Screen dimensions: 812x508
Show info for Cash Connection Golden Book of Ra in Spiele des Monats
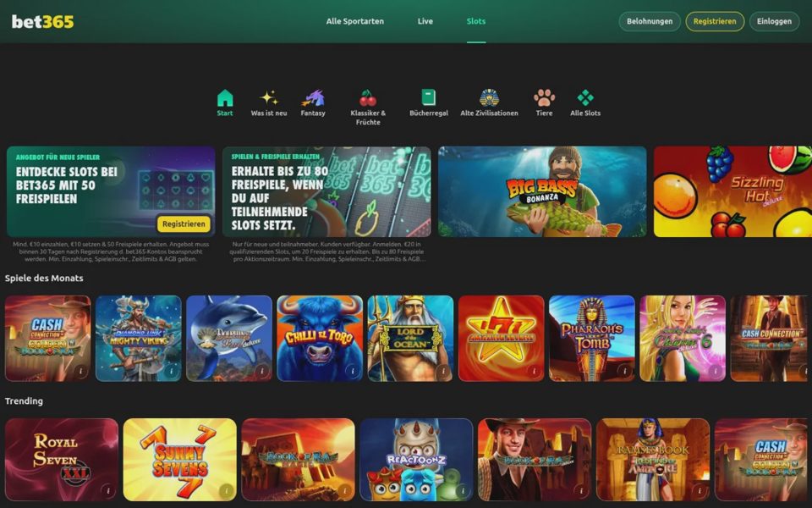click(80, 371)
